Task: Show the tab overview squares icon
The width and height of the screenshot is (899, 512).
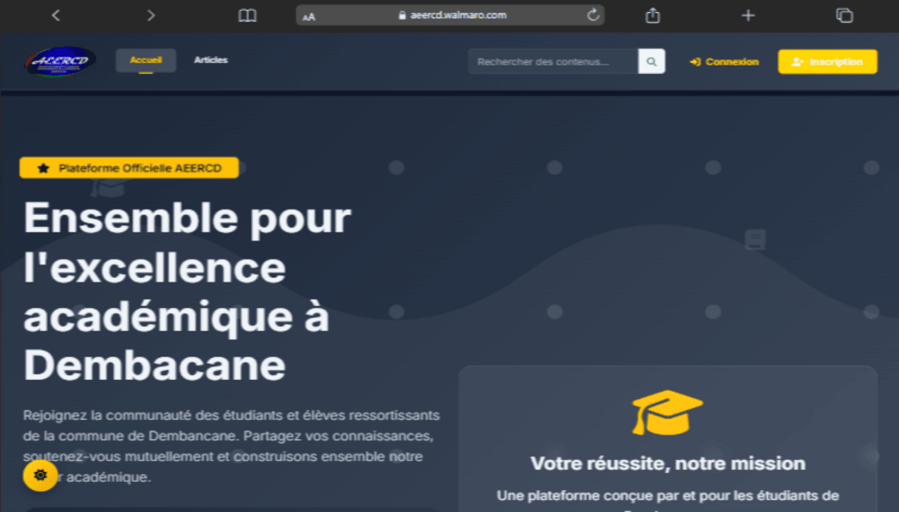Action: tap(844, 15)
